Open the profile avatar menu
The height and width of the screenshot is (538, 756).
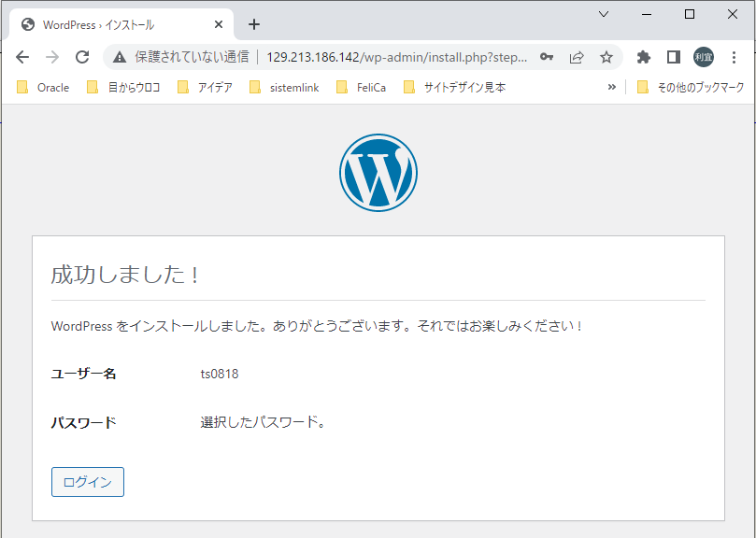[704, 57]
